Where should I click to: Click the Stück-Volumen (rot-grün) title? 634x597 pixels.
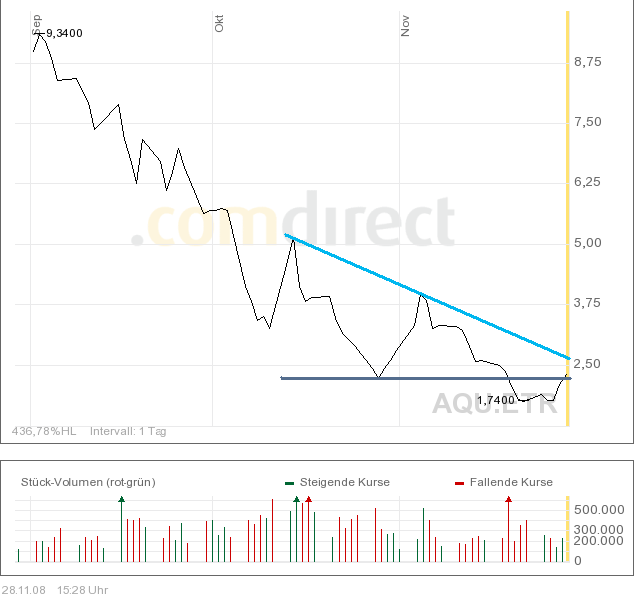(88, 482)
